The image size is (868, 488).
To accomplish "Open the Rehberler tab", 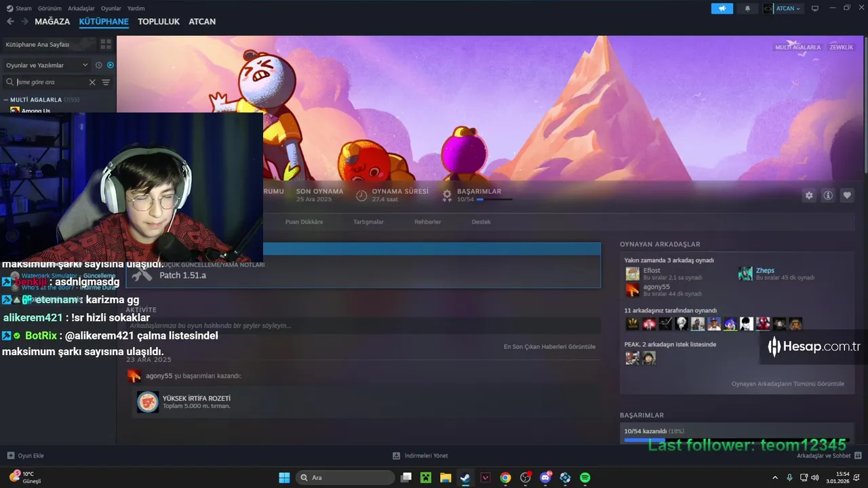I will (x=428, y=222).
